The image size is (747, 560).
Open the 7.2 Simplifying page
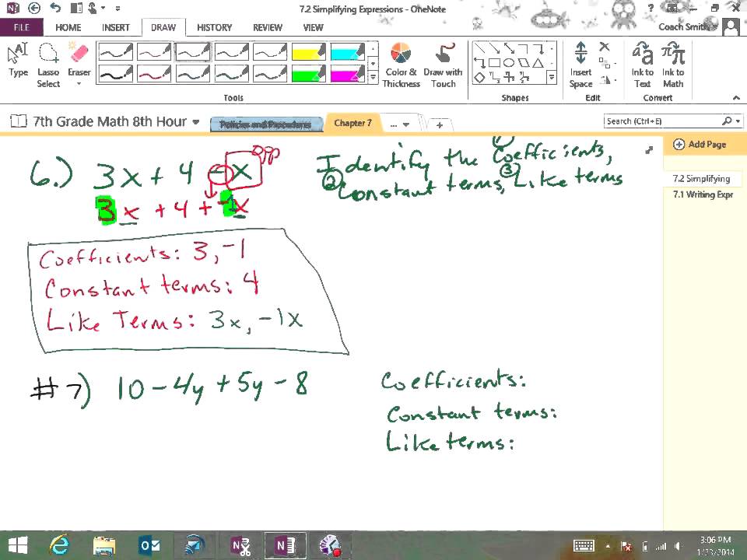click(702, 179)
